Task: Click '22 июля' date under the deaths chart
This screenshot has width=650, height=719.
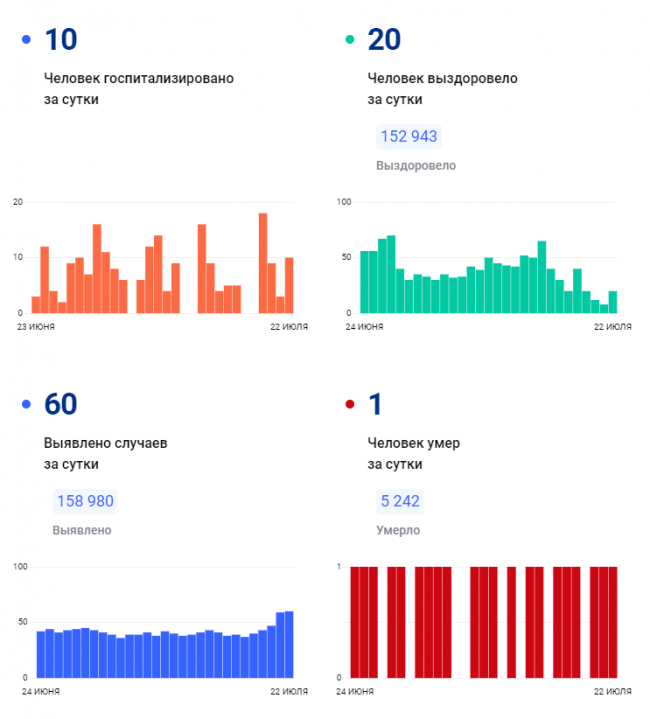Action: [x=612, y=691]
